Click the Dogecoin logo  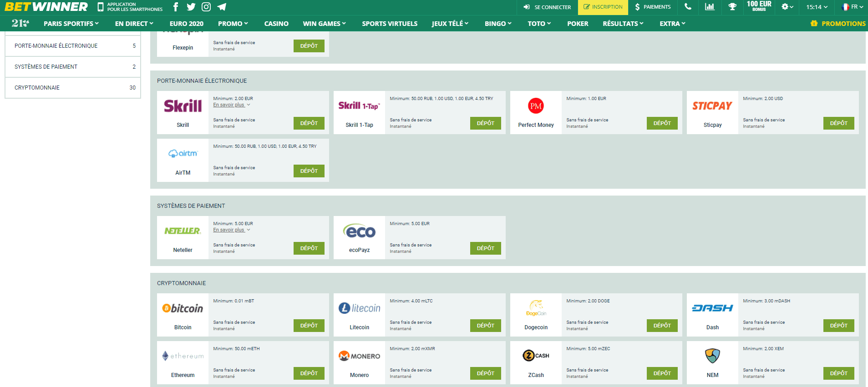536,308
